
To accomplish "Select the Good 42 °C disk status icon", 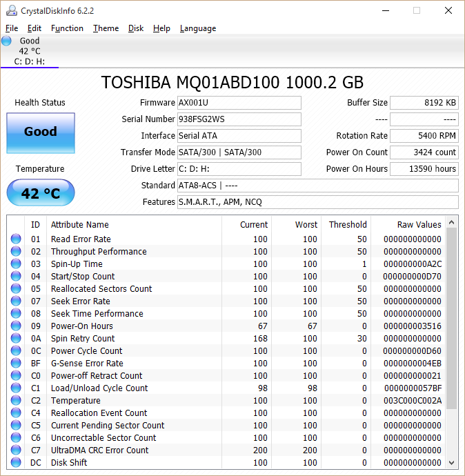I will point(6,41).
